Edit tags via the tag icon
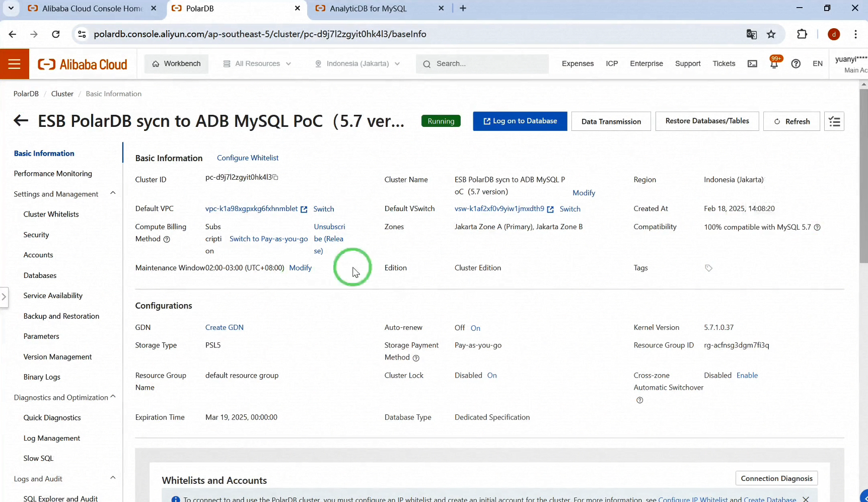This screenshot has height=502, width=868. click(x=708, y=268)
